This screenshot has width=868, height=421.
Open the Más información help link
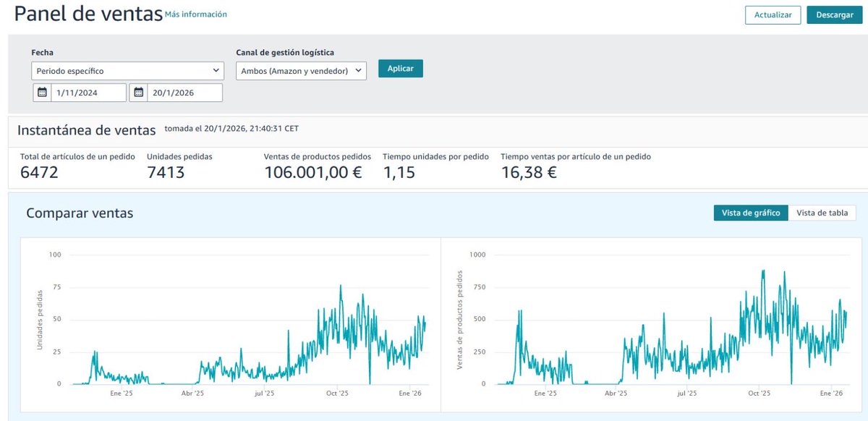195,14
